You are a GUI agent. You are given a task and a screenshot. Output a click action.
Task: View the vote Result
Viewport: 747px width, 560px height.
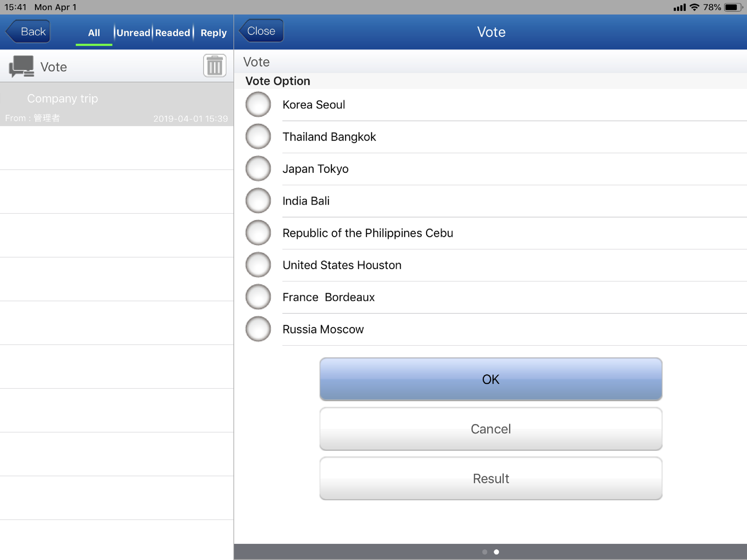491,478
